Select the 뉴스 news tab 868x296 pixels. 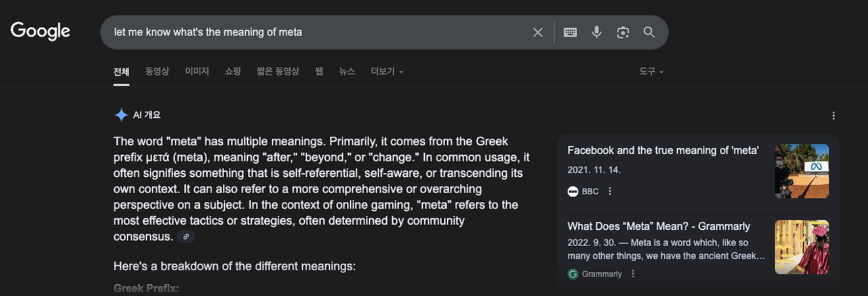[347, 71]
